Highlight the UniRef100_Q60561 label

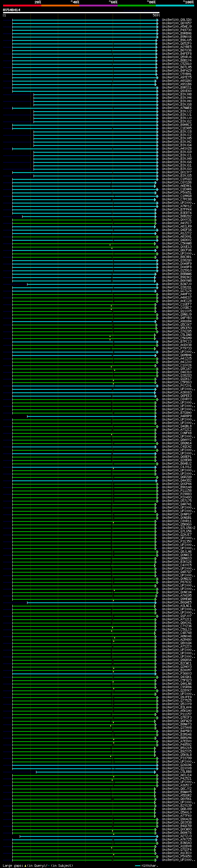(x=176, y=799)
